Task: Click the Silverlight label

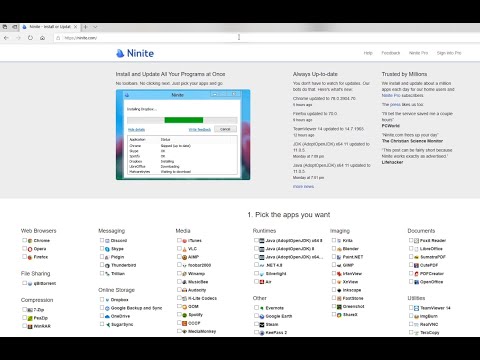Action: [x=276, y=274]
